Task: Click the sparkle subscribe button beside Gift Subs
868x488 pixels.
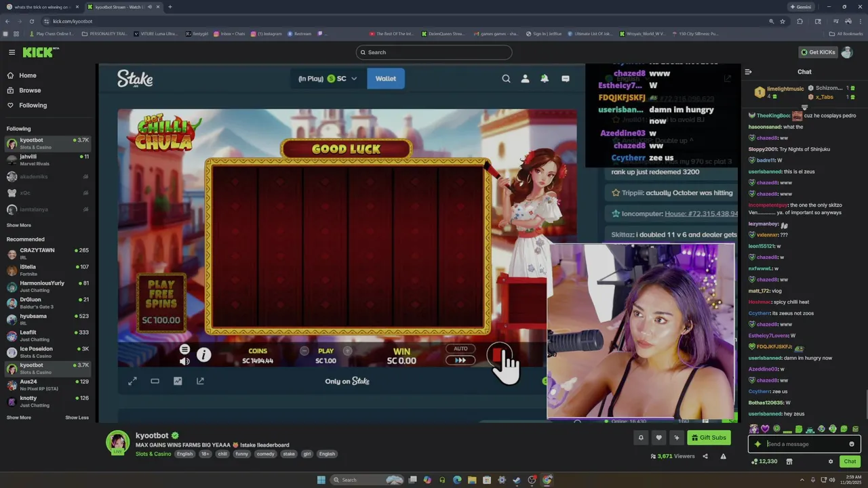Action: coord(676,438)
